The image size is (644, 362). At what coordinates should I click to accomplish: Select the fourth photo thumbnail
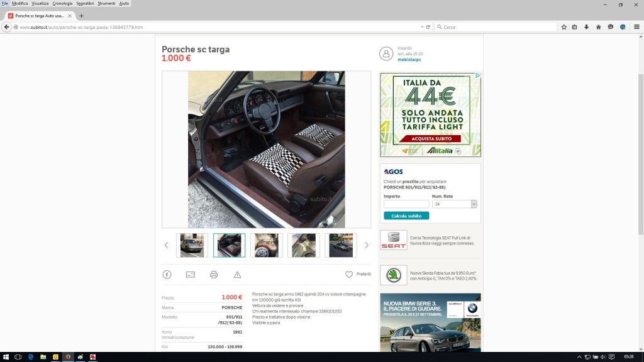tap(304, 246)
